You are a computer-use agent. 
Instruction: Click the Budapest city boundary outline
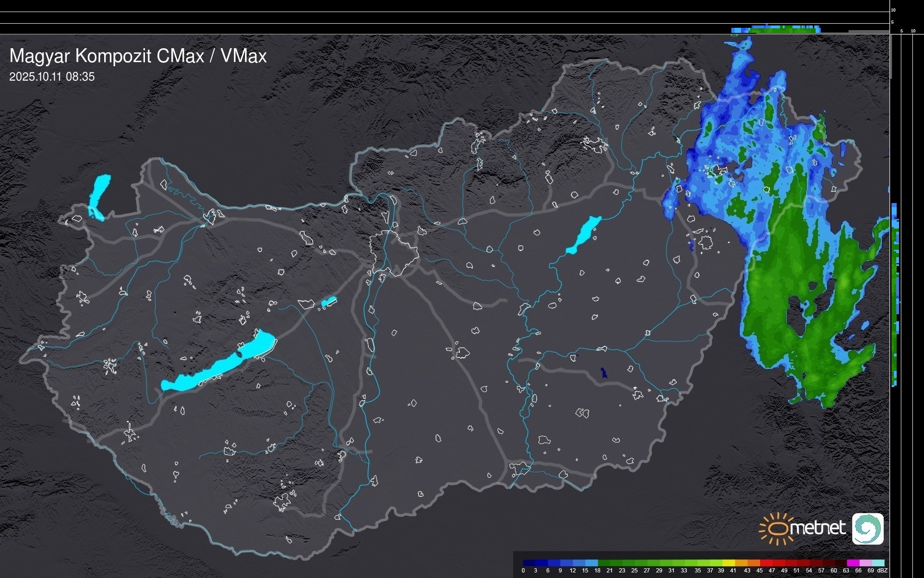pyautogui.click(x=394, y=254)
